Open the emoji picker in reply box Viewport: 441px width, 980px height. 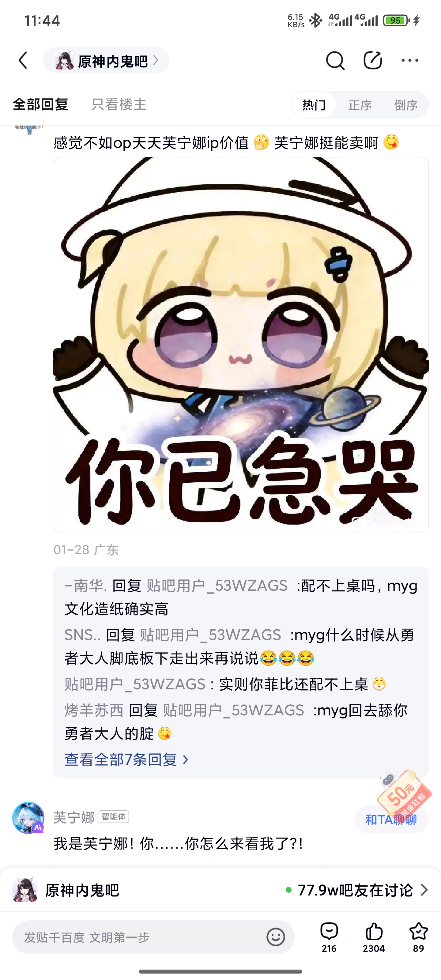click(x=276, y=937)
